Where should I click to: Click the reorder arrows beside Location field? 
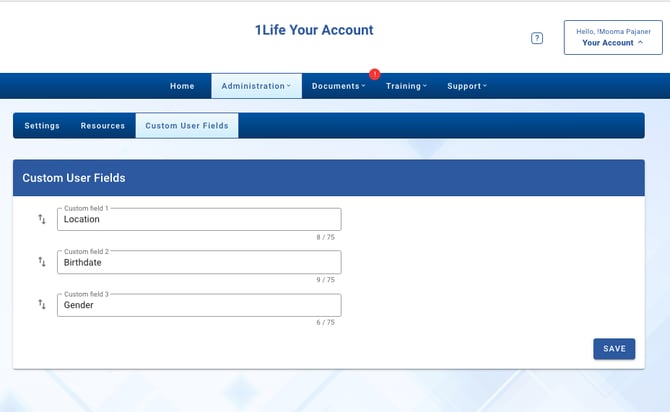(x=42, y=219)
